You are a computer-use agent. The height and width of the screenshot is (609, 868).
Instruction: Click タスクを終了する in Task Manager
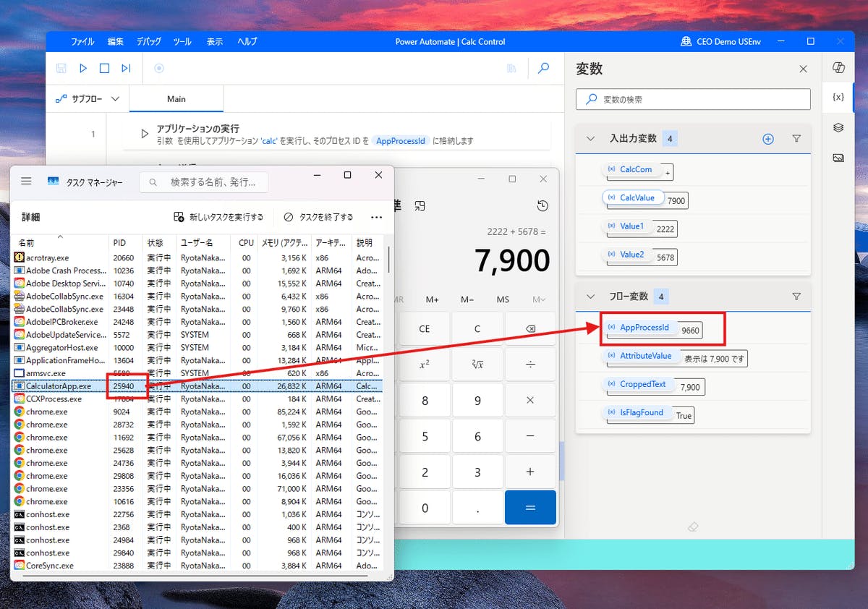click(318, 217)
